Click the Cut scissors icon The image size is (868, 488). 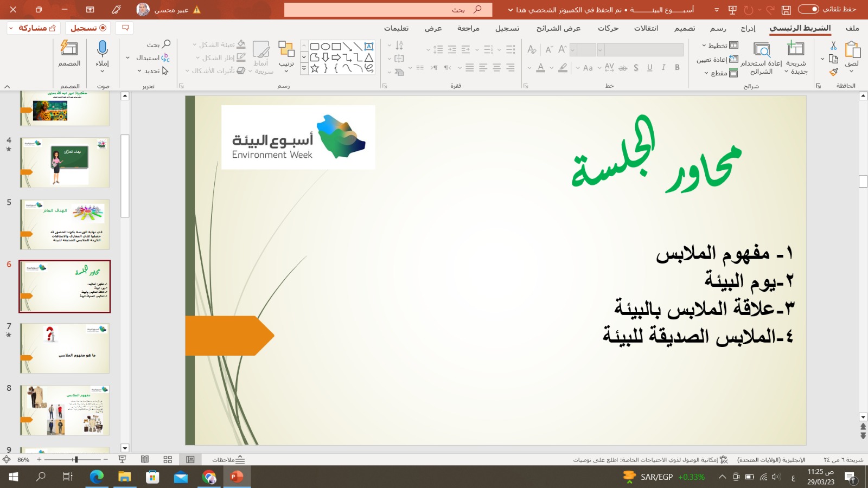833,46
